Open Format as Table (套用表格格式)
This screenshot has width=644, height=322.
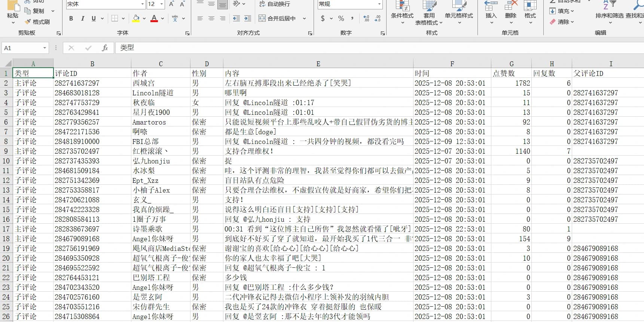pyautogui.click(x=429, y=12)
